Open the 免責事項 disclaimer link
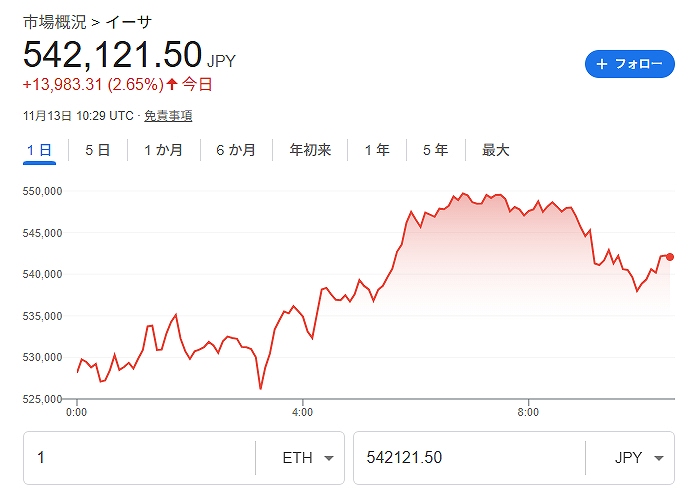This screenshot has width=697, height=497. pyautogui.click(x=168, y=116)
